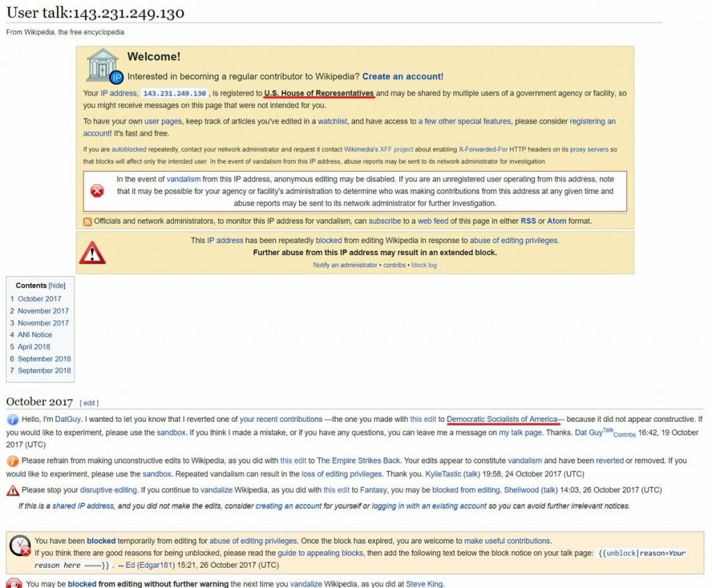Click logging in with an existing account link
Image resolution: width=712 pixels, height=588 pixels.
(x=429, y=506)
